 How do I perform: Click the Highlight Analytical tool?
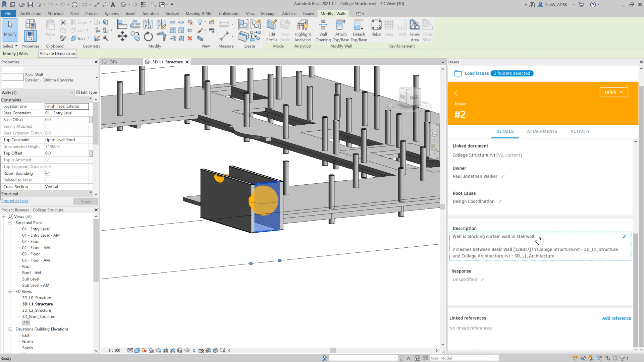coord(303,30)
